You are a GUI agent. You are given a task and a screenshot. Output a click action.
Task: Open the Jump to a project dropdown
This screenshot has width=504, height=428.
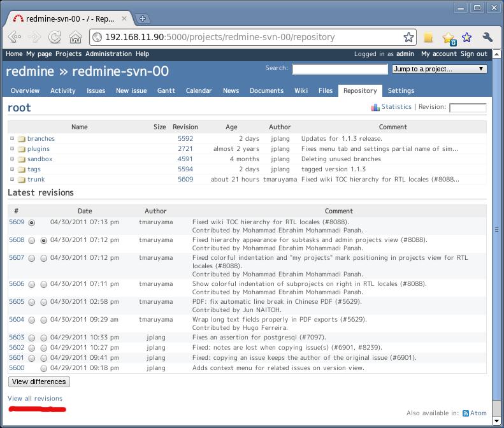pos(439,69)
